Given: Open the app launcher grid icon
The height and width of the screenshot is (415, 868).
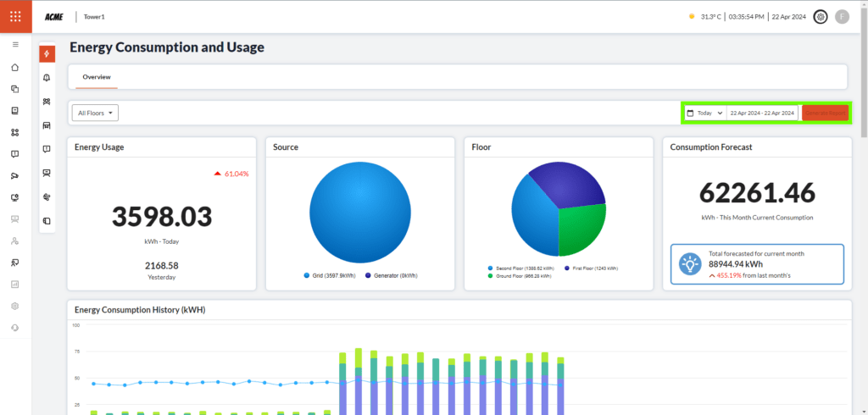Looking at the screenshot, I should pyautogui.click(x=15, y=16).
